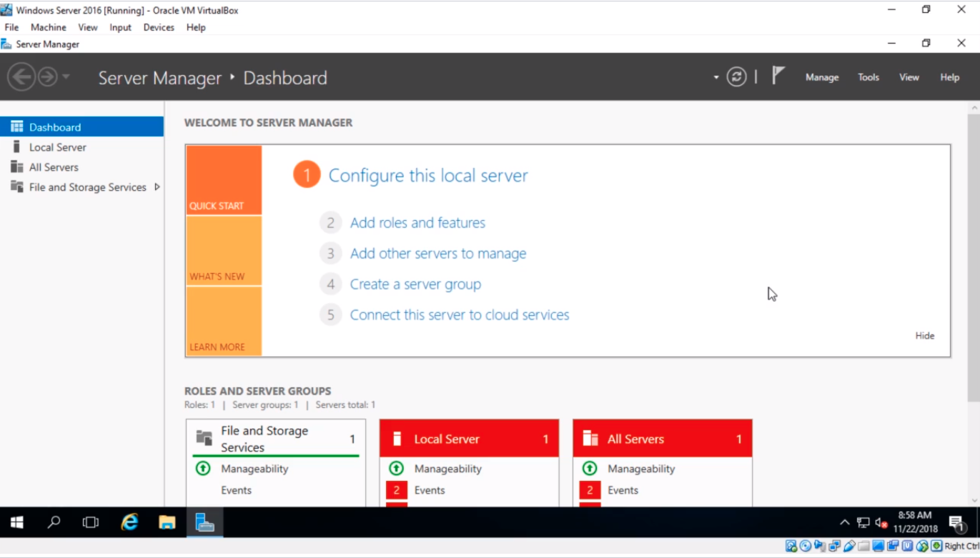Click Add roles and features link

pos(417,223)
